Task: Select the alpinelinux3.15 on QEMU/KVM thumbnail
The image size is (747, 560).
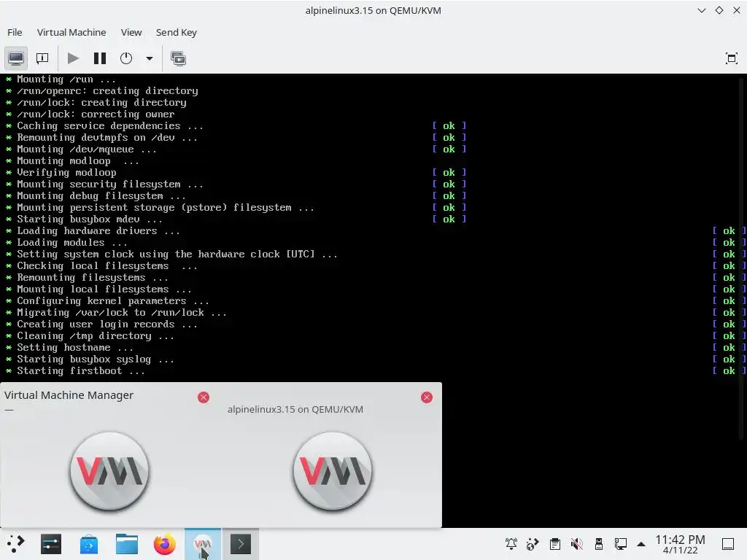Action: pos(333,470)
